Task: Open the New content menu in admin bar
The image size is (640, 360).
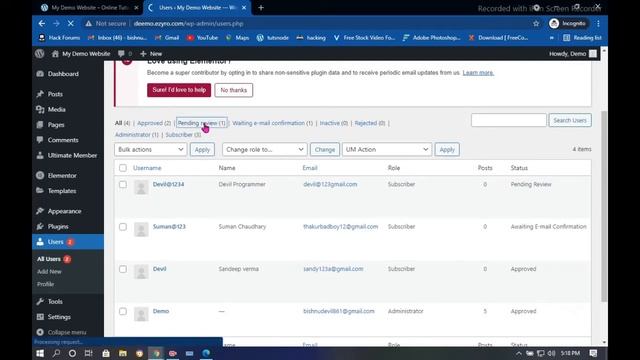Action: click(151, 53)
